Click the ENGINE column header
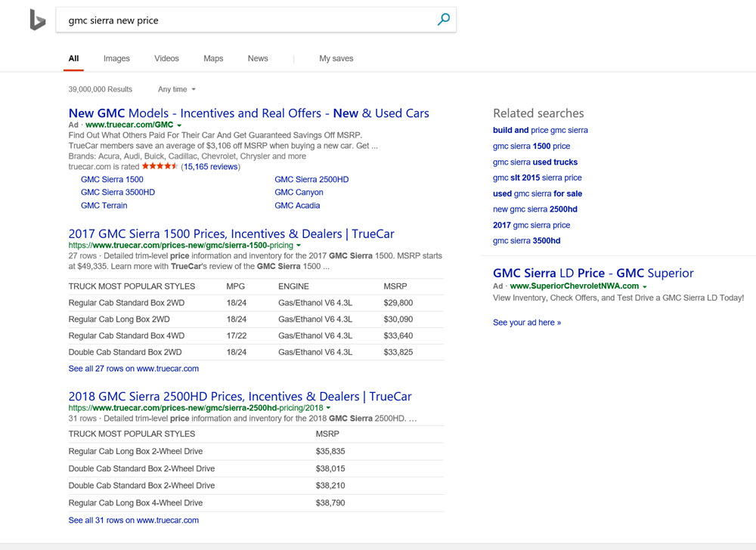Screen dimensions: 756x550 pyautogui.click(x=293, y=286)
